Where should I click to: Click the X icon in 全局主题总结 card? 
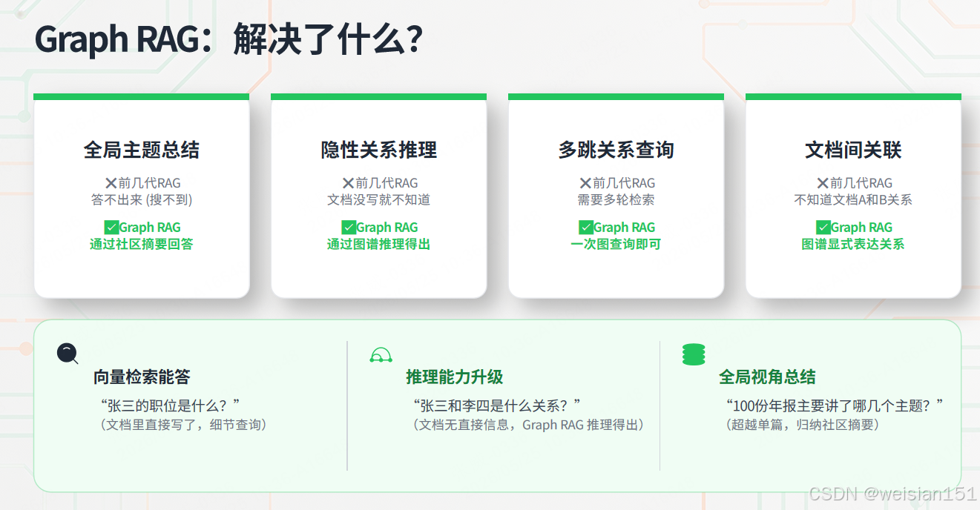pyautogui.click(x=111, y=183)
